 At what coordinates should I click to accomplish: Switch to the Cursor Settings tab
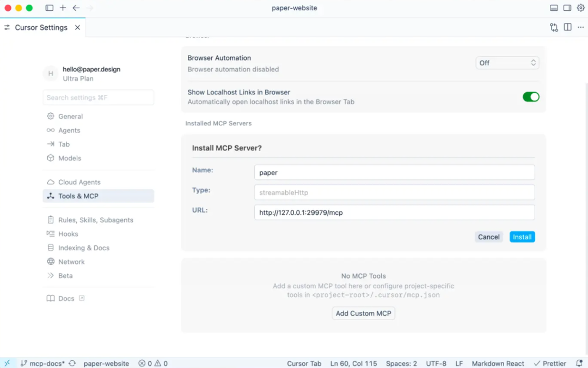click(41, 27)
